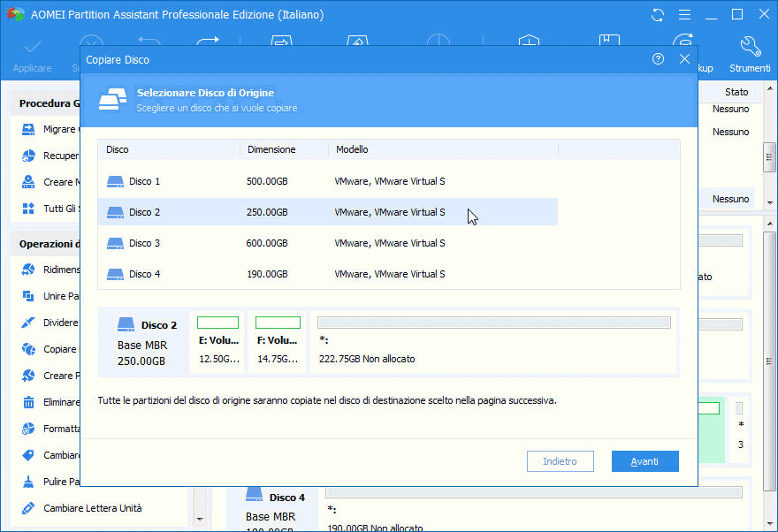778x532 pixels.
Task: Click the Pulire Partizione broom icon
Action: coord(28,482)
